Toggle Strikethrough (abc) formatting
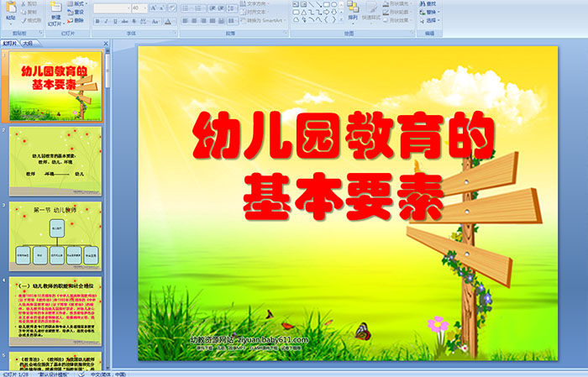The width and height of the screenshot is (588, 377). click(124, 21)
